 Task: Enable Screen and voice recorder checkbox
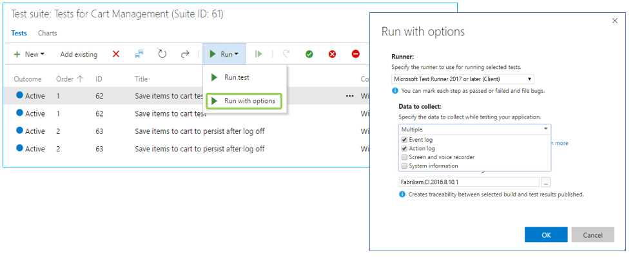(405, 157)
